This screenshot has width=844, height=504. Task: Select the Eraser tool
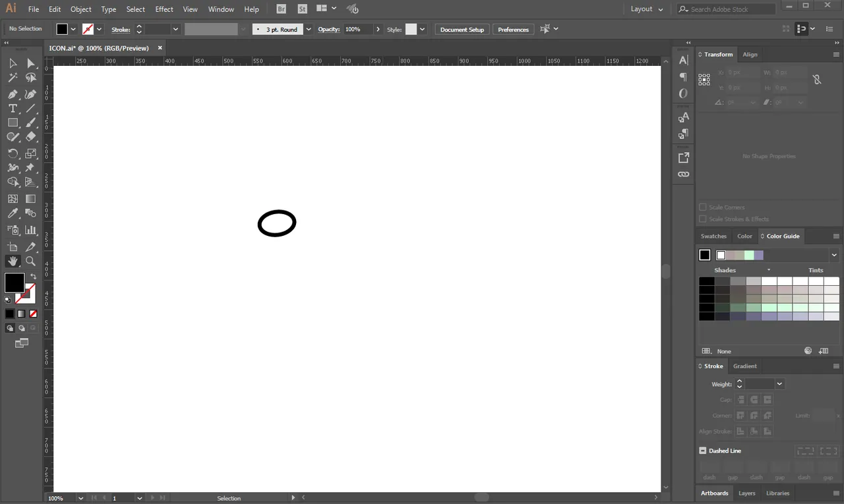click(30, 137)
